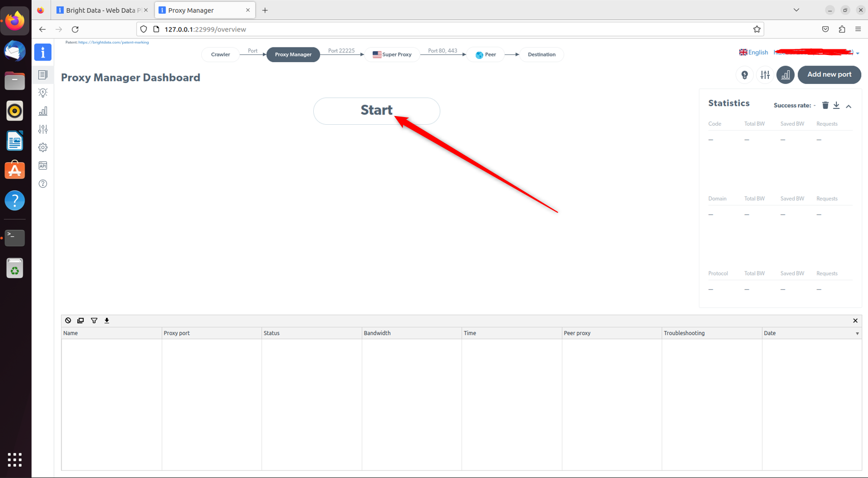Open the statistics bar chart sidebar icon

pos(43,111)
